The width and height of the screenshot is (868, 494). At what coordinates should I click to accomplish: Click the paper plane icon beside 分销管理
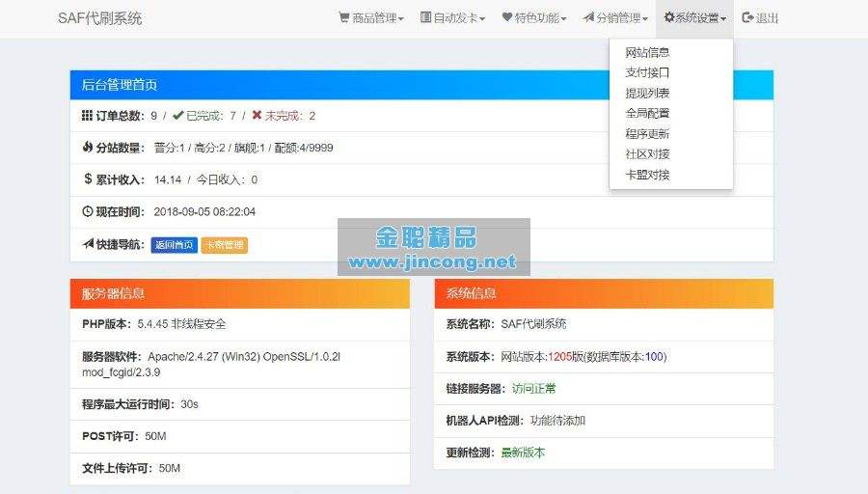coord(588,17)
